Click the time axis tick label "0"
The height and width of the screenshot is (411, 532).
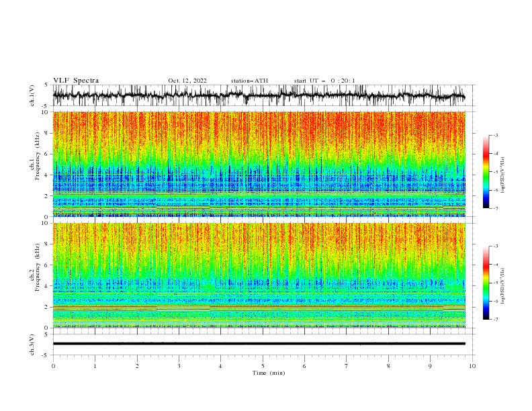point(53,366)
